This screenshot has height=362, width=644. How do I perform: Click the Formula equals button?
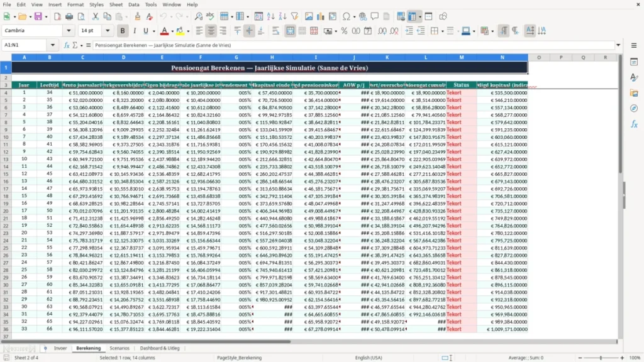pyautogui.click(x=88, y=45)
